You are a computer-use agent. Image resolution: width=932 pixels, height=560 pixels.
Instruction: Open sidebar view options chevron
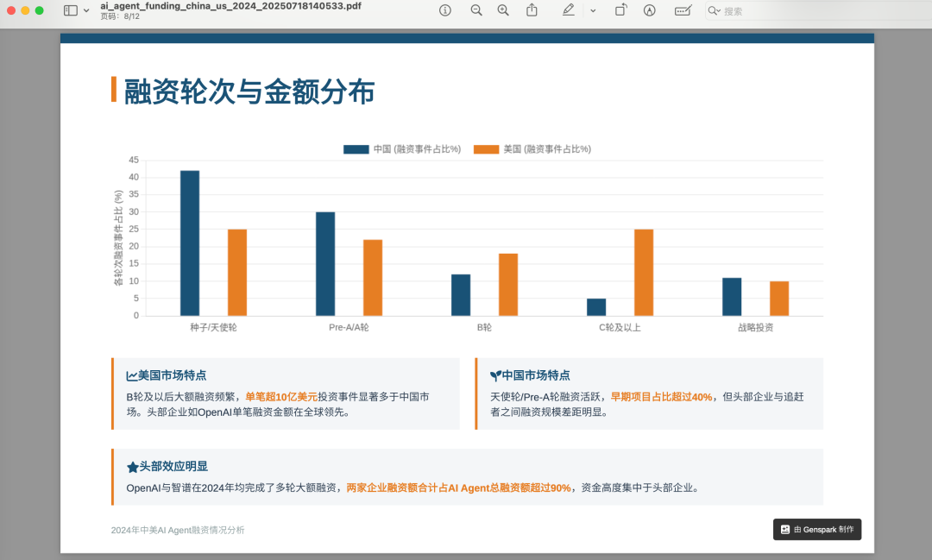pyautogui.click(x=86, y=10)
